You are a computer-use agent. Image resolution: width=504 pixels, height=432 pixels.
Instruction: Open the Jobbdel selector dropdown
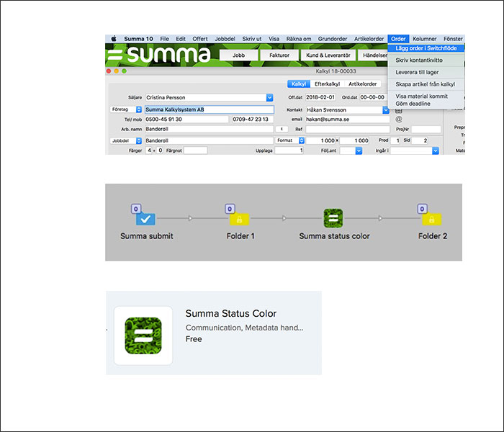138,141
